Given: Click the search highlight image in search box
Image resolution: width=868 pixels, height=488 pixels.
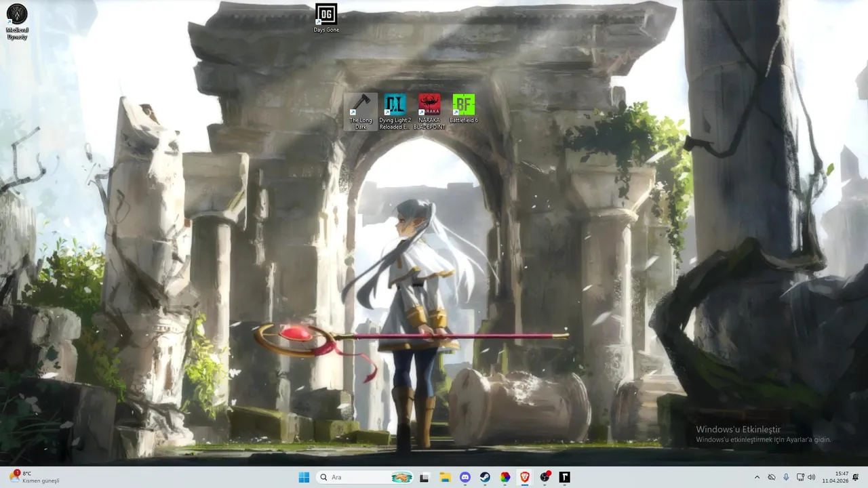Looking at the screenshot, I should [x=401, y=477].
